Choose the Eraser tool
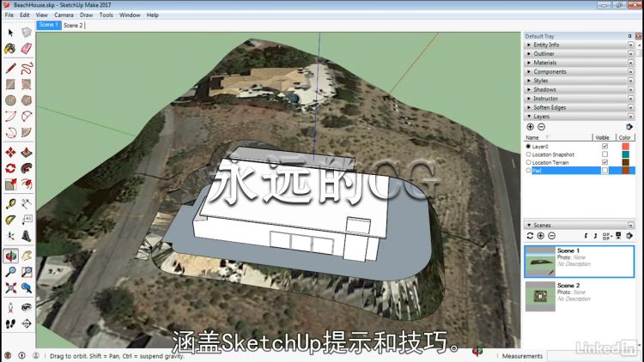Viewport: 644px width, 362px height. click(x=27, y=49)
